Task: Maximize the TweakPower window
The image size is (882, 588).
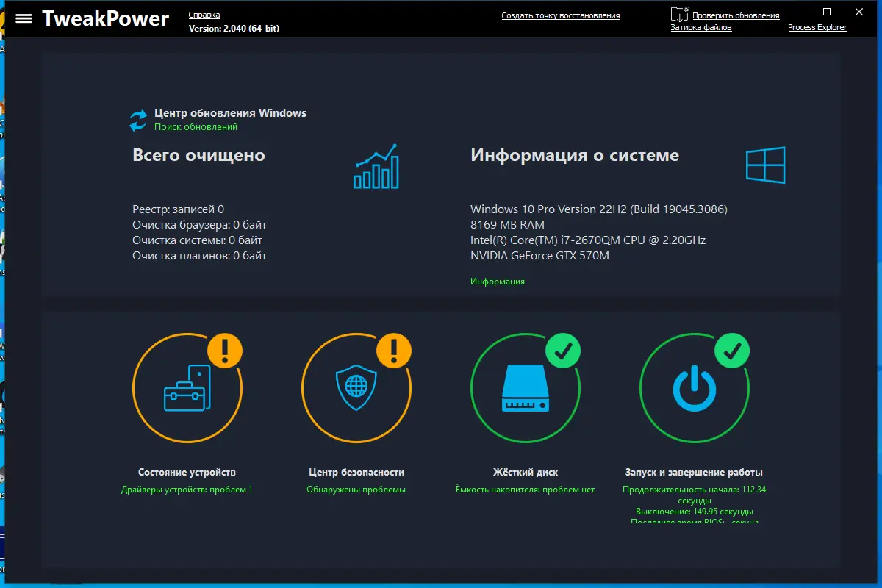Action: (x=827, y=12)
